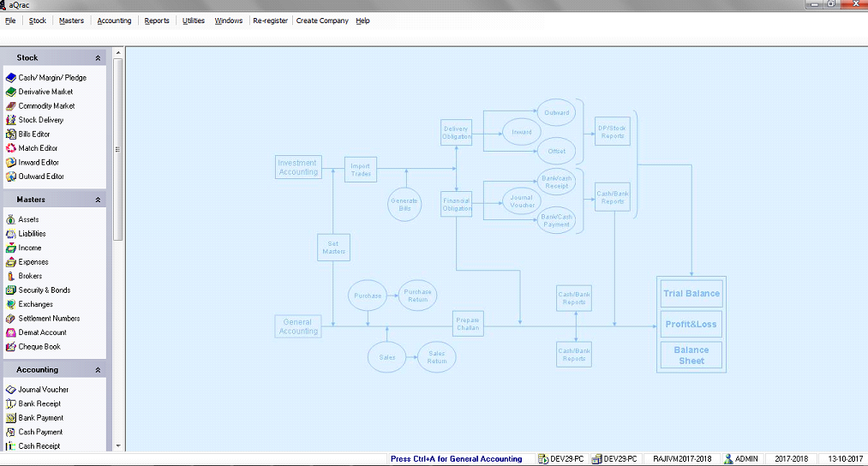Click sidebar scrollbar up arrow
This screenshot has height=466, width=868.
pyautogui.click(x=118, y=52)
